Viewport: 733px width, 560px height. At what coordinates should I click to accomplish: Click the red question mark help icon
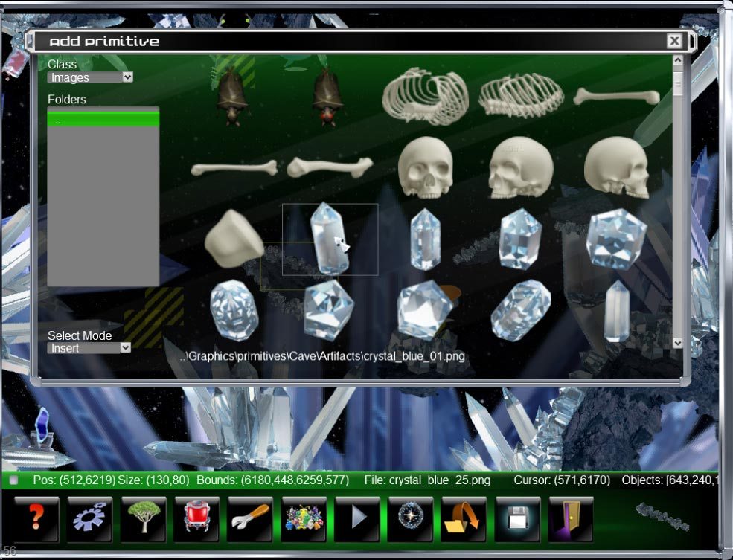(x=36, y=519)
